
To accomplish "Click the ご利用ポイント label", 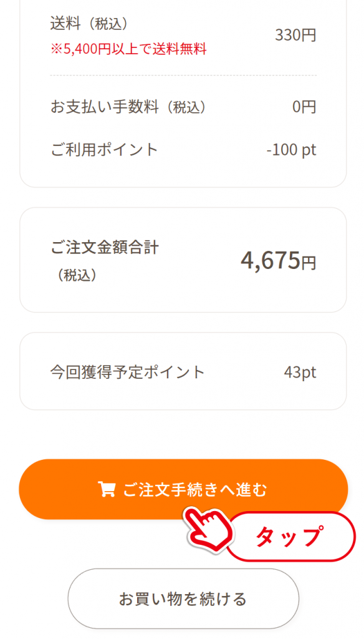I will coord(104,150).
